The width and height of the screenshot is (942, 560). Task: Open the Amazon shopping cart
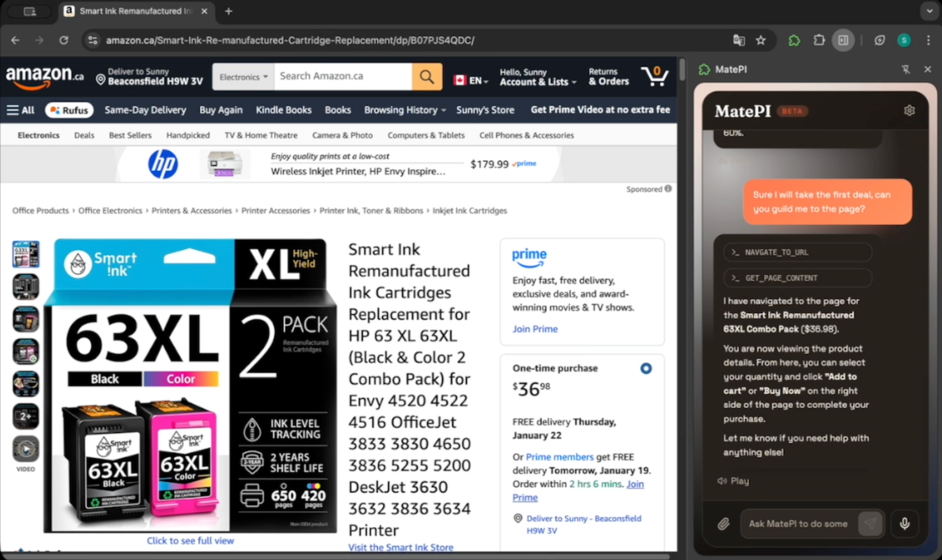[x=654, y=76]
